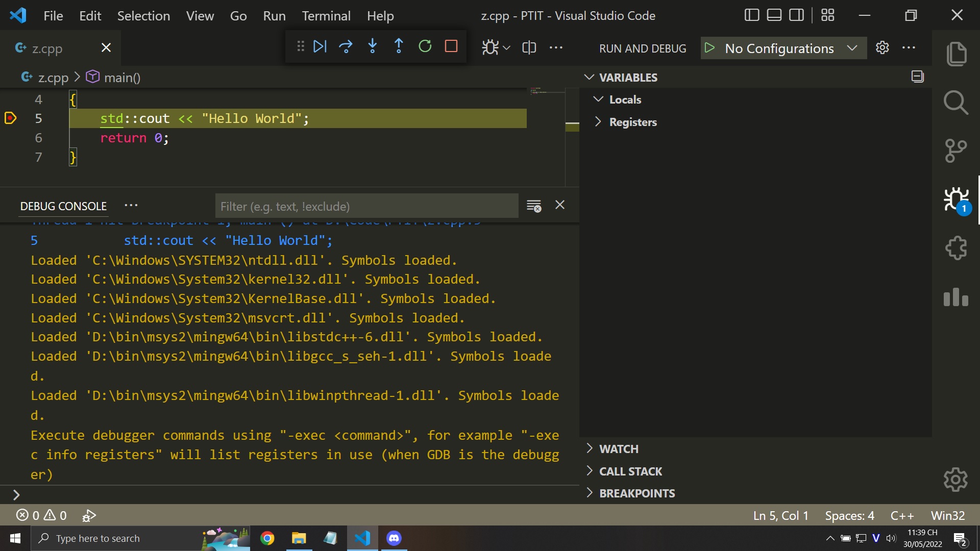Click Spaces: 4 indentation setting
Screen dimensions: 980x551
click(x=849, y=515)
